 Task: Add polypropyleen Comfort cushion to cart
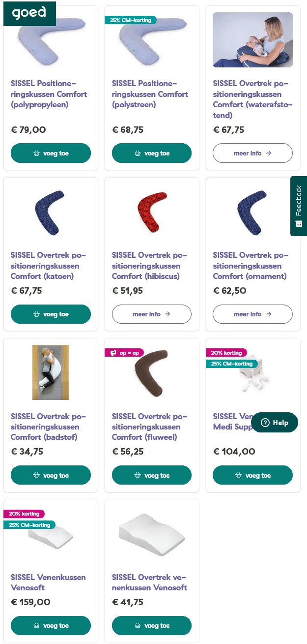tap(51, 153)
